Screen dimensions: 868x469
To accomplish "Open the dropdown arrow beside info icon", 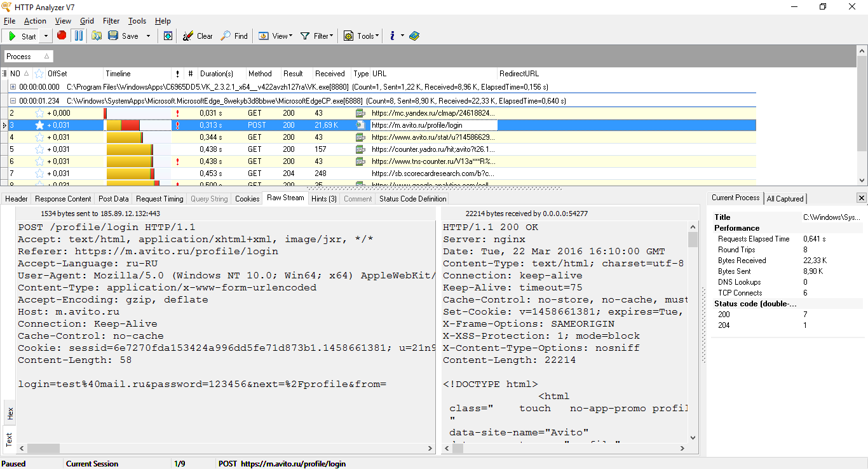I will pos(402,36).
